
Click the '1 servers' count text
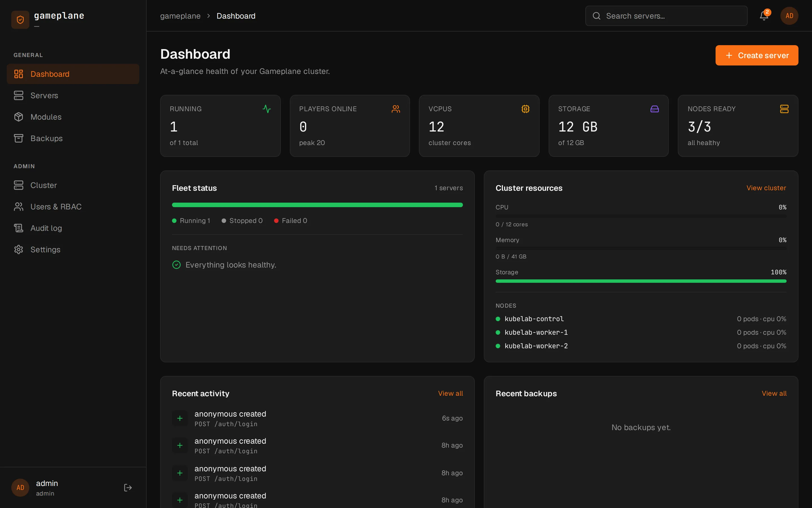449,188
